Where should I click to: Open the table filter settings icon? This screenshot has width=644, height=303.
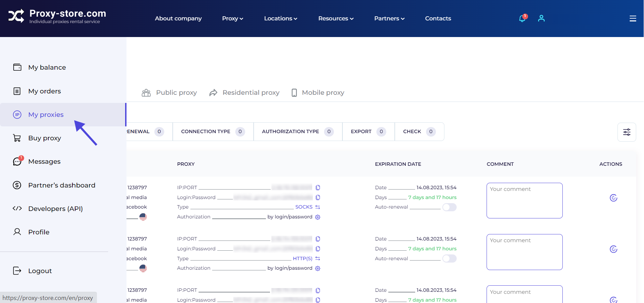pos(627,132)
